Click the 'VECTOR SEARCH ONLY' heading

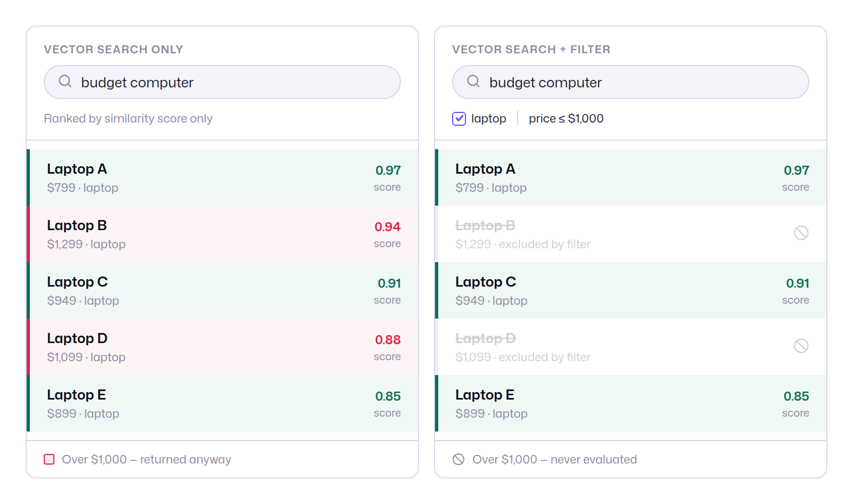114,50
